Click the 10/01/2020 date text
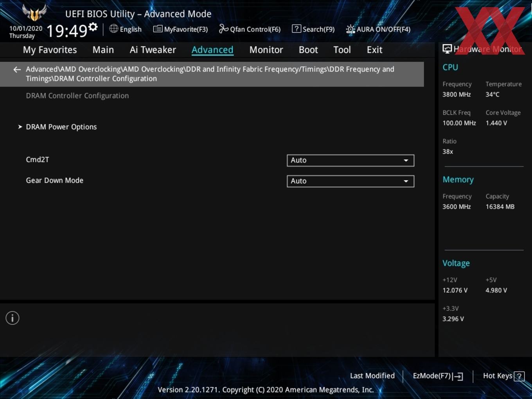 pyautogui.click(x=26, y=29)
